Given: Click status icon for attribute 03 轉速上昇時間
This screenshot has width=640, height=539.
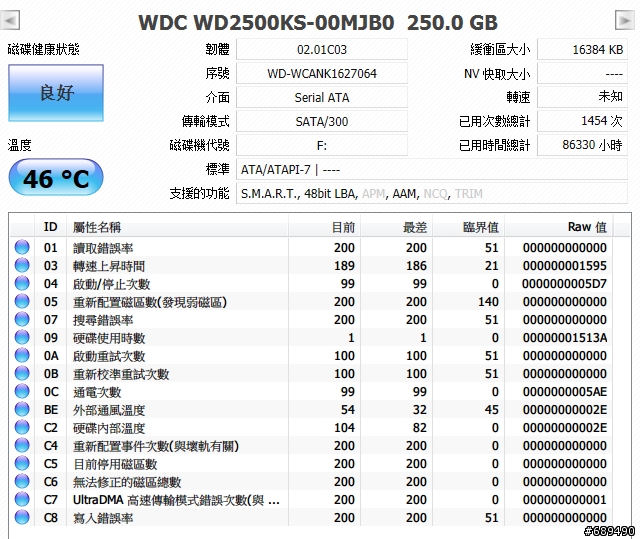Looking at the screenshot, I should click(22, 265).
